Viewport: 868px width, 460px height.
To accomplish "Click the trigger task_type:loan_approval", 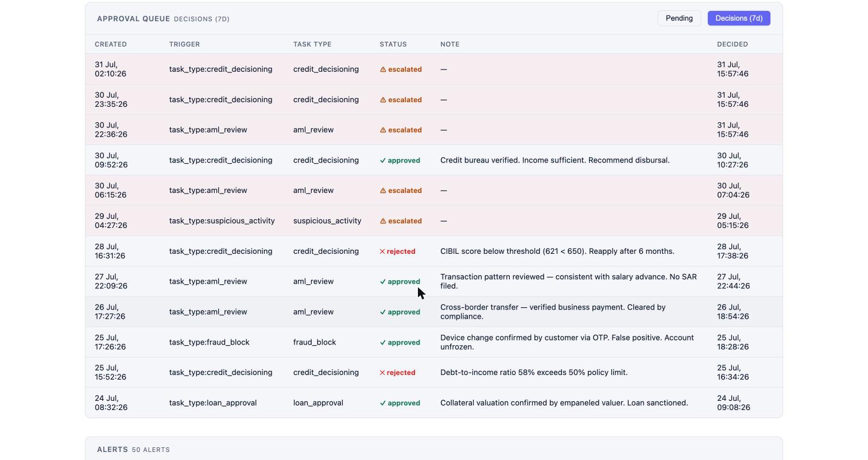I will [x=213, y=403].
